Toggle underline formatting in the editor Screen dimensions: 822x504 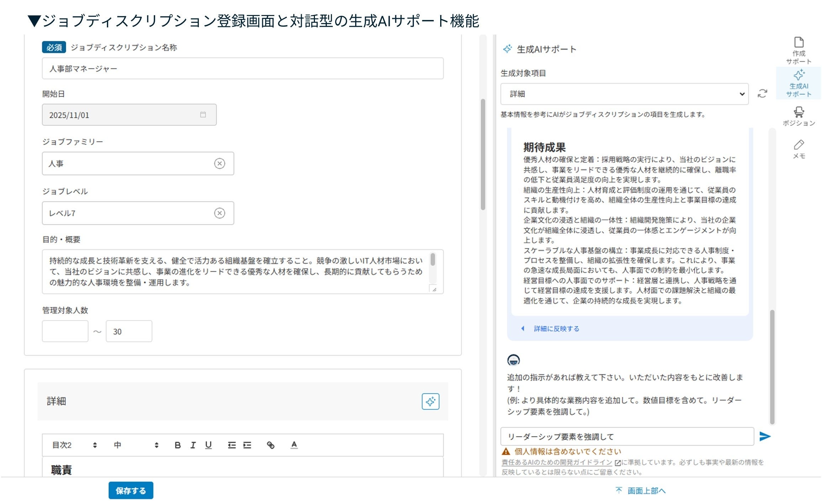pyautogui.click(x=209, y=445)
